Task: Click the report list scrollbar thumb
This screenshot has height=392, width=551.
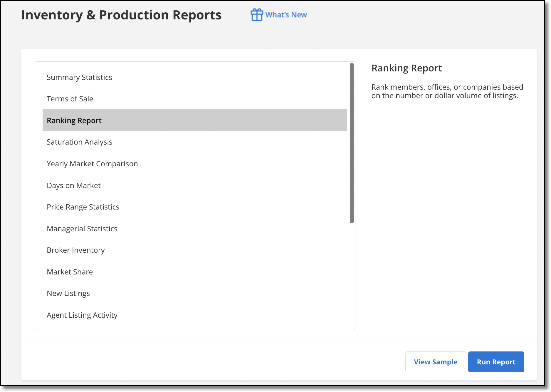Action: coord(352,143)
